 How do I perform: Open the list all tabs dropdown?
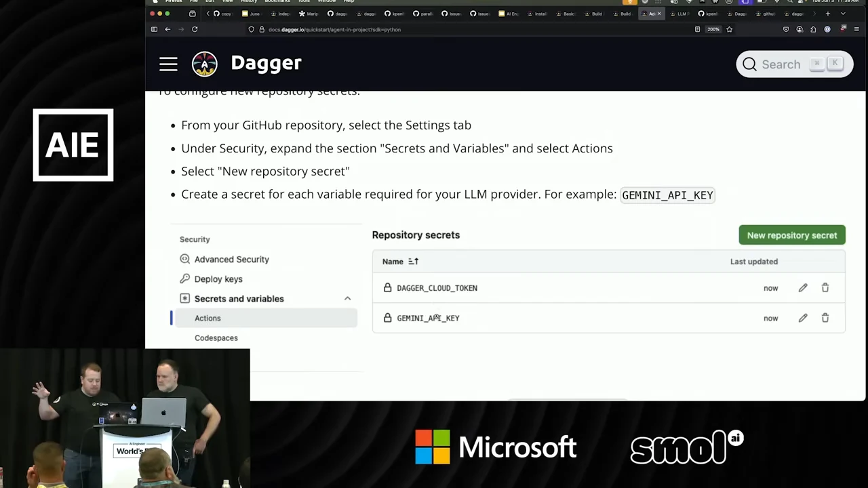coord(843,14)
